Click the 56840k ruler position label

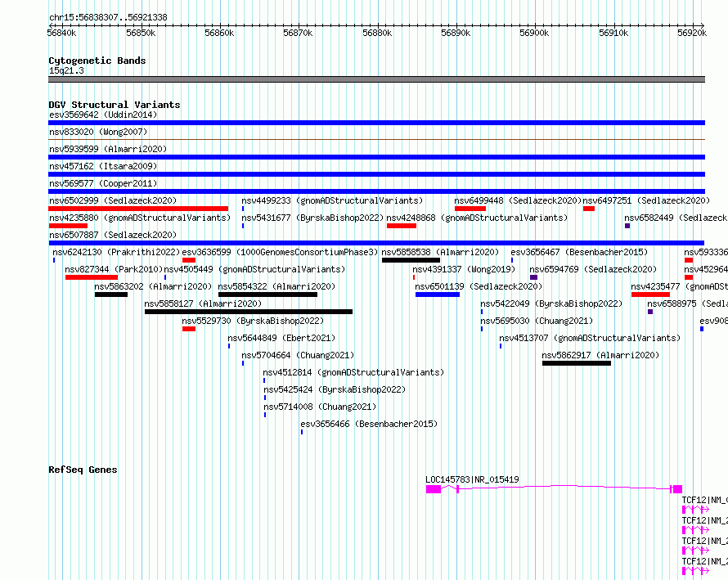pos(61,33)
